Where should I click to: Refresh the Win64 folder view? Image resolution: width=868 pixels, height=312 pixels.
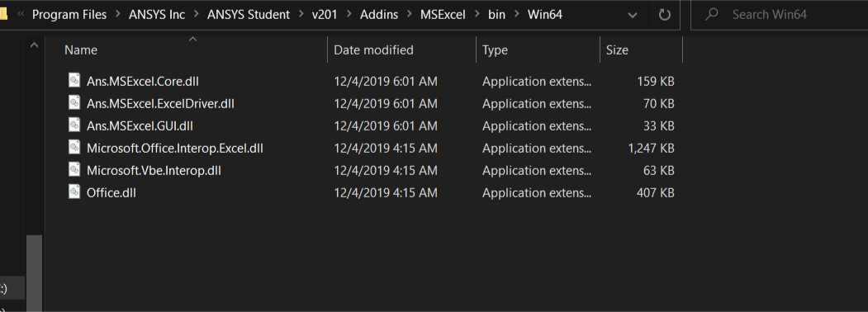[664, 15]
